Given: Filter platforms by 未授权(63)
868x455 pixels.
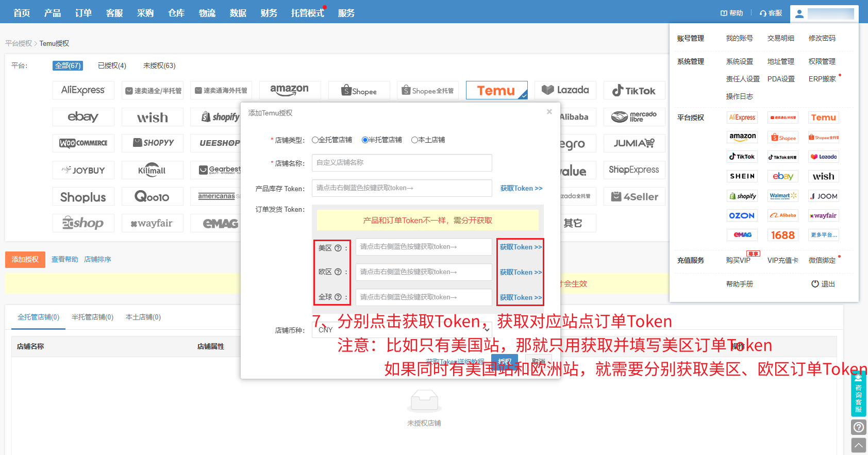Looking at the screenshot, I should (160, 65).
